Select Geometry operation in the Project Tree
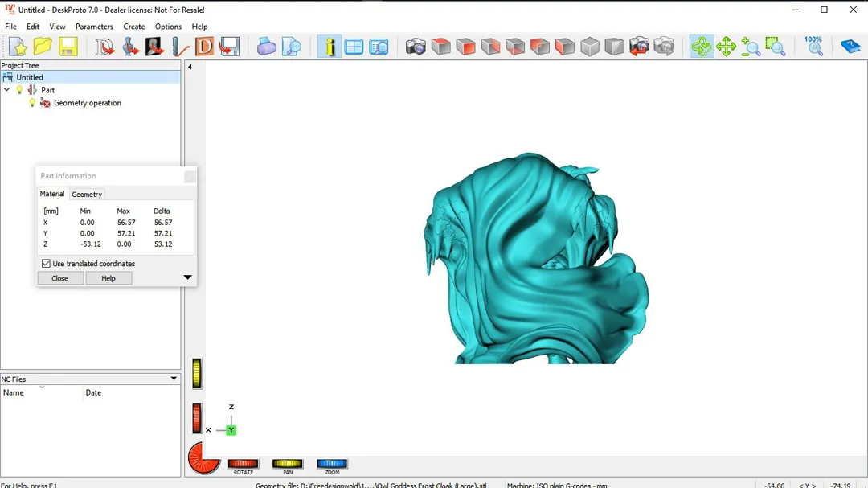Screen dimensions: 868x488 click(88, 103)
